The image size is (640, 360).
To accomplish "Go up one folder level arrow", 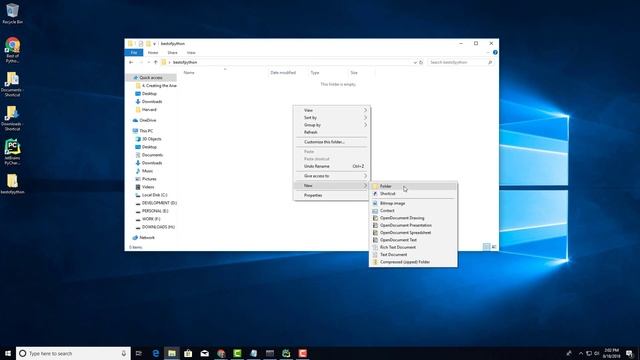I will pos(156,62).
